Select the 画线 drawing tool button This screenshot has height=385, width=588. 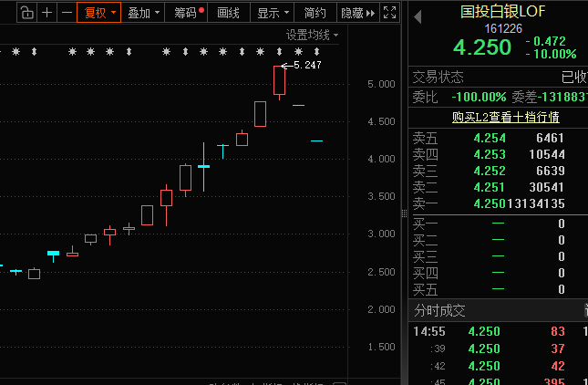coord(228,13)
